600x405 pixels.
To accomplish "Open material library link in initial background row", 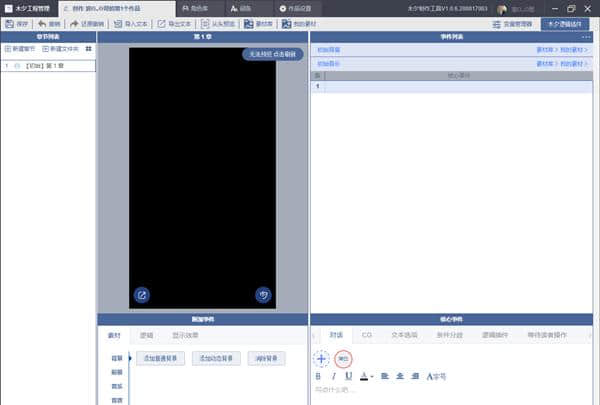I will click(x=545, y=50).
